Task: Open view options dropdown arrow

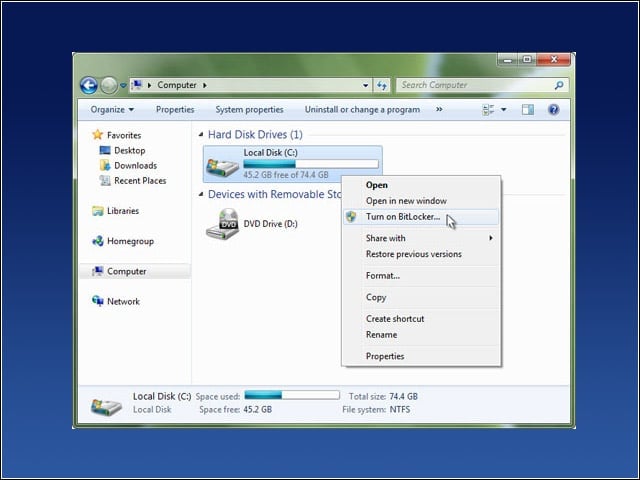Action: tap(504, 109)
